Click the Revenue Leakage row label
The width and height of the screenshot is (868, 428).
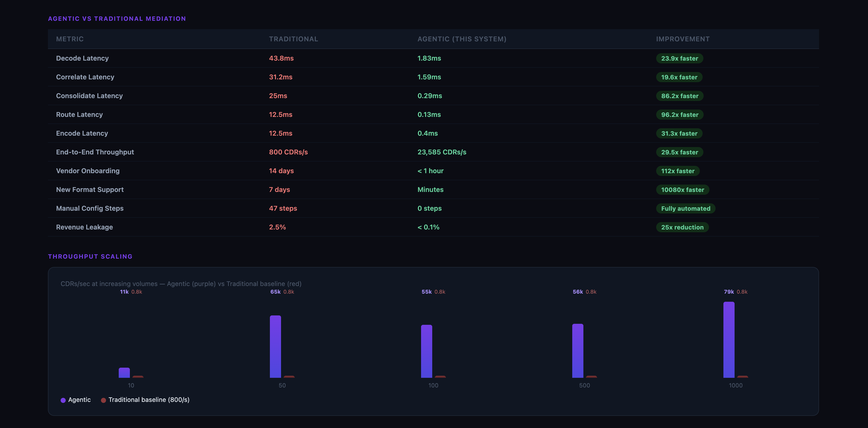point(84,227)
